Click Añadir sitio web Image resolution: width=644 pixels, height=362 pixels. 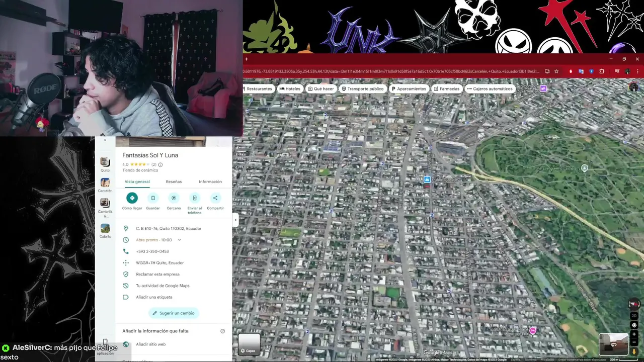coord(150,344)
